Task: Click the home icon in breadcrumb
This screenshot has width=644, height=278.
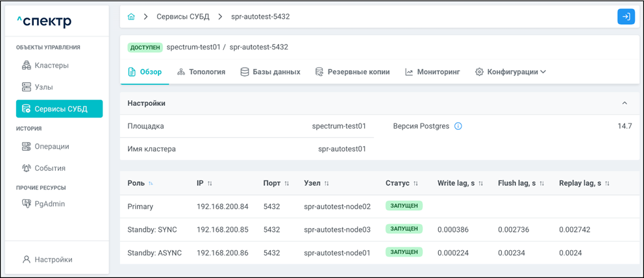Action: click(132, 17)
